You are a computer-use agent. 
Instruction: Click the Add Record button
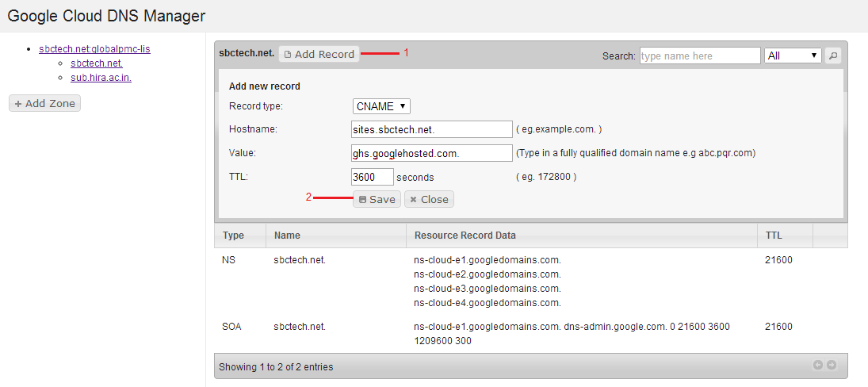pyautogui.click(x=319, y=54)
